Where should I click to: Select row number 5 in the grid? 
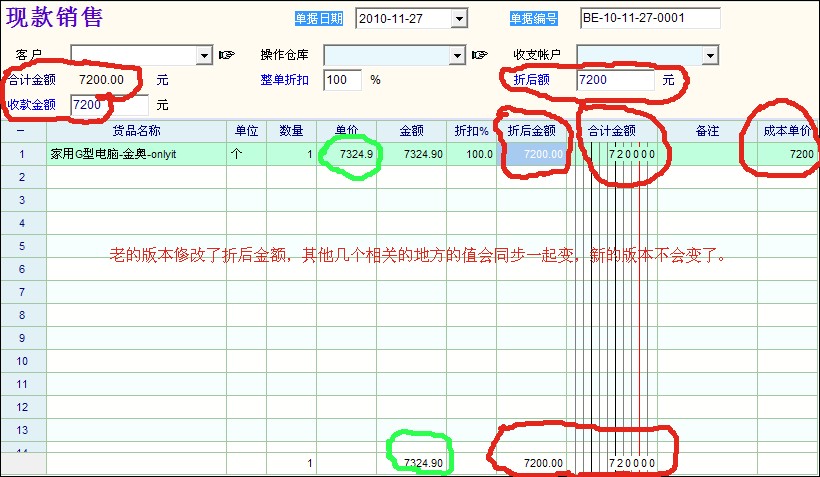[22, 245]
